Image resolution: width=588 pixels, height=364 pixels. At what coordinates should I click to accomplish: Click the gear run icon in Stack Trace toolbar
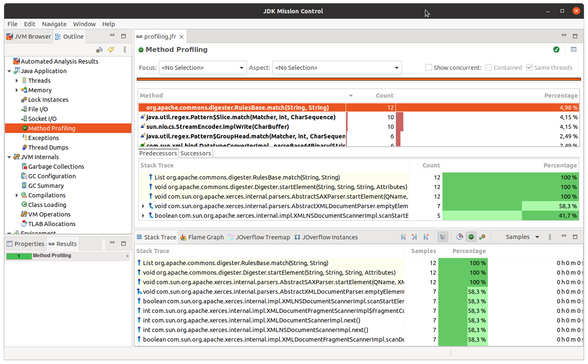(x=482, y=237)
